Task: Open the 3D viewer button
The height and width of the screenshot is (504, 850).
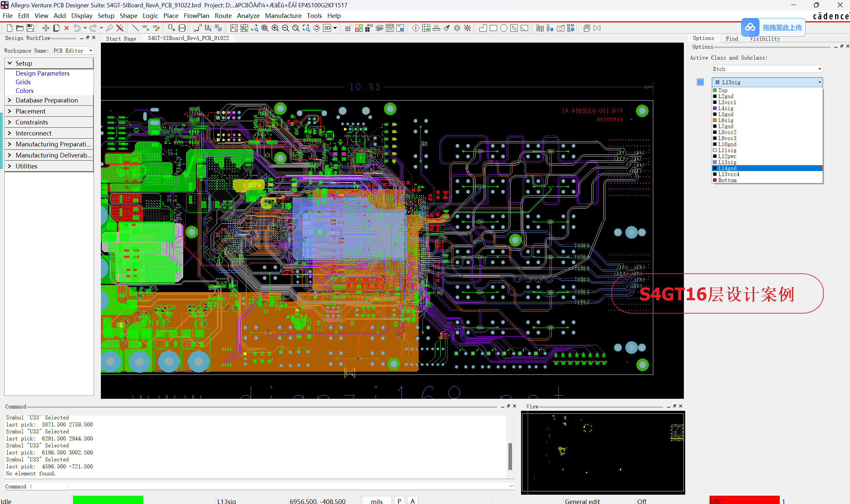Action: [x=327, y=28]
